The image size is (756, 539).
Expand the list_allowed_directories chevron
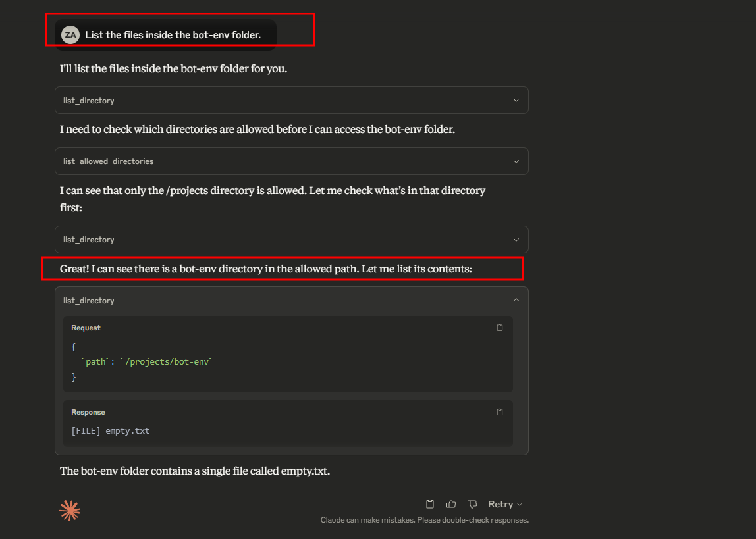(x=516, y=161)
